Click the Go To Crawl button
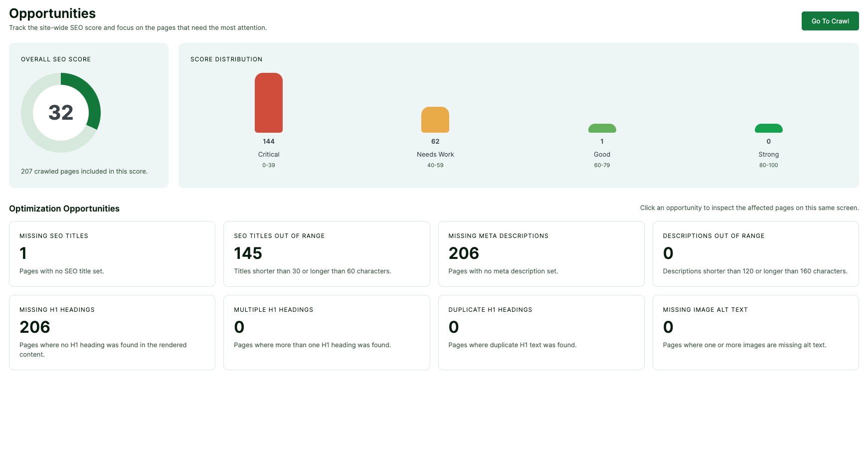 tap(830, 21)
